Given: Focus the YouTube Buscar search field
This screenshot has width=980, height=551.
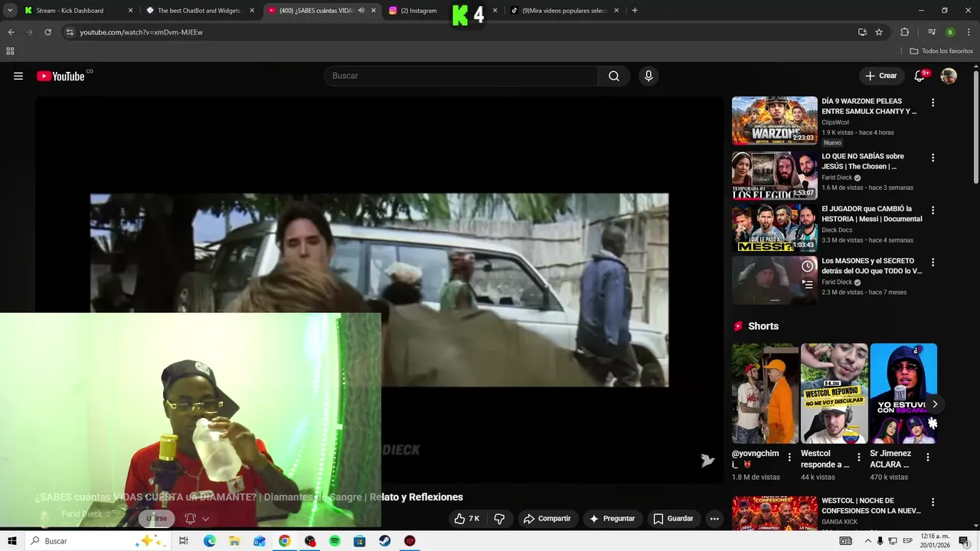Looking at the screenshot, I should [461, 76].
